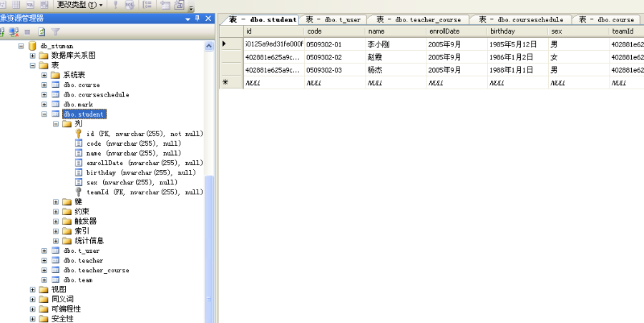
Task: Click the db_stuman database cylinder icon
Action: [x=32, y=46]
